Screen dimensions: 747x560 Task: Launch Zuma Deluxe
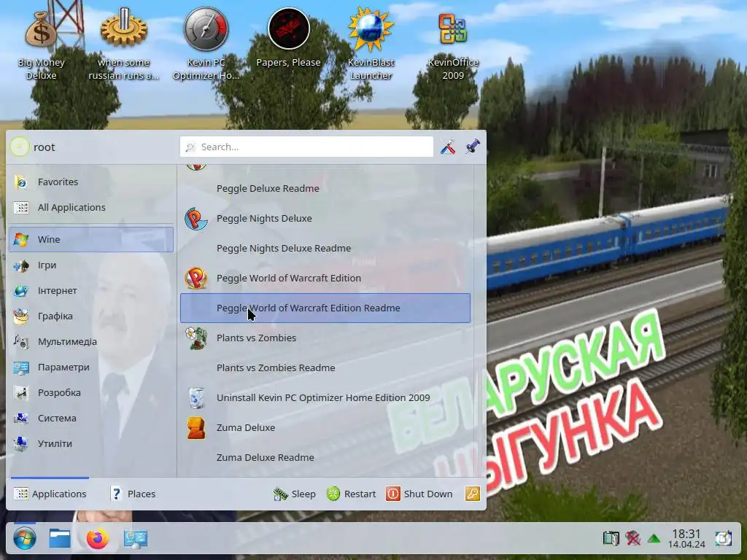click(325, 427)
